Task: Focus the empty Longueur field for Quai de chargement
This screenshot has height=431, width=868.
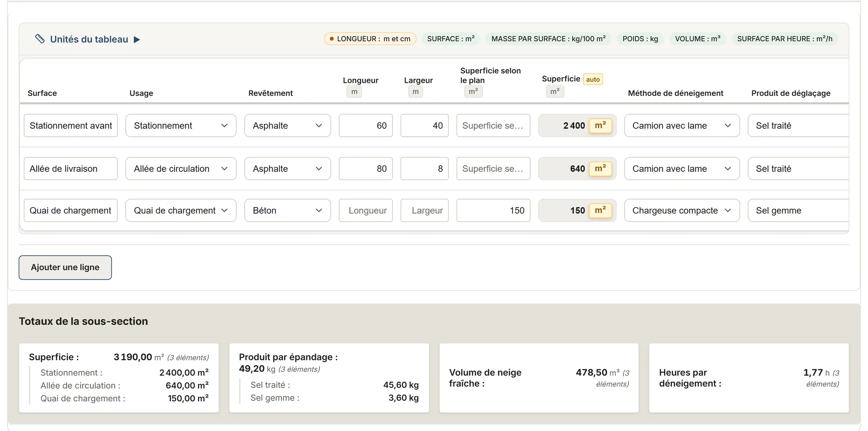Action: pyautogui.click(x=366, y=211)
